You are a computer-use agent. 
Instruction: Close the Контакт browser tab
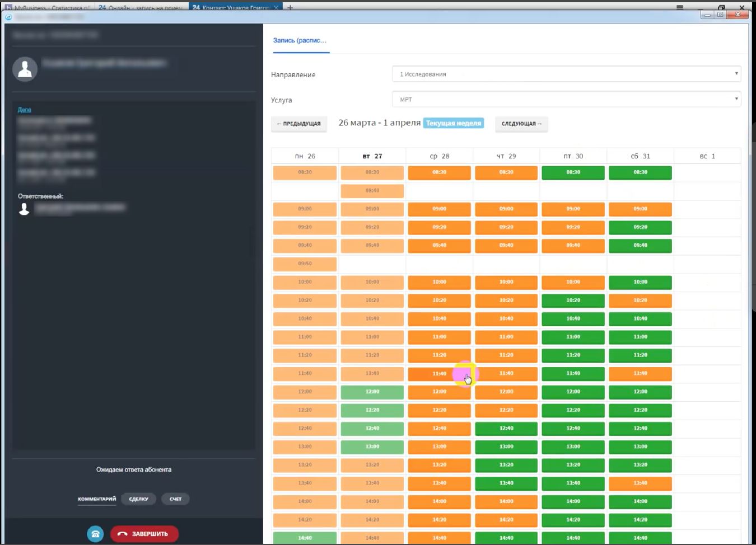tap(276, 7)
